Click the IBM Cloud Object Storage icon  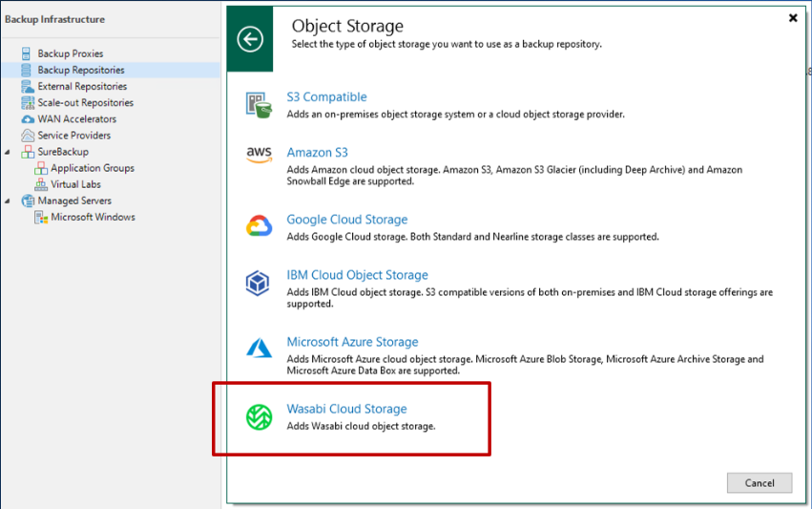[259, 283]
